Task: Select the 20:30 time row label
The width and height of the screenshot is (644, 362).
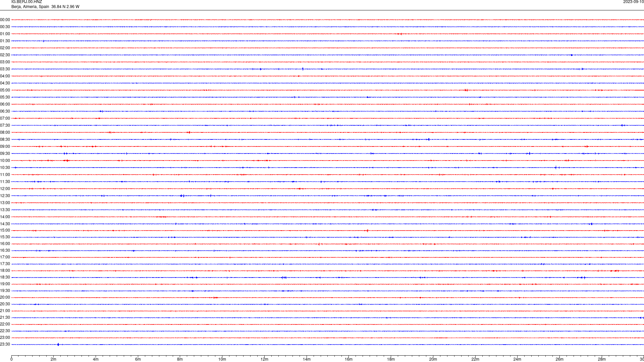Action: 5,304
